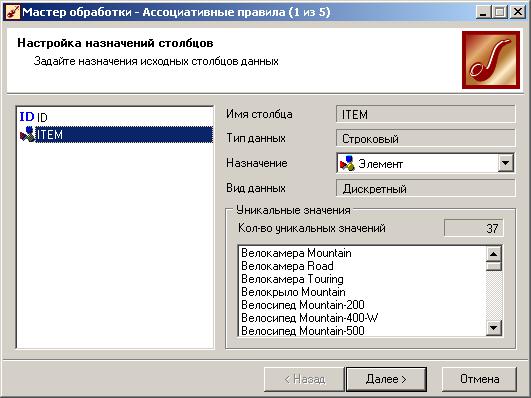Click the Тип данных field Строковый

pyautogui.click(x=426, y=139)
